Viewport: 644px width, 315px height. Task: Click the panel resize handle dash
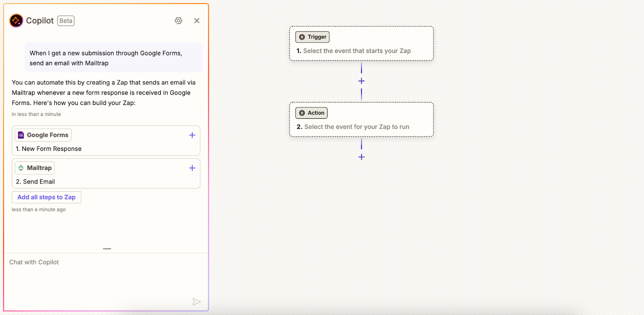107,249
